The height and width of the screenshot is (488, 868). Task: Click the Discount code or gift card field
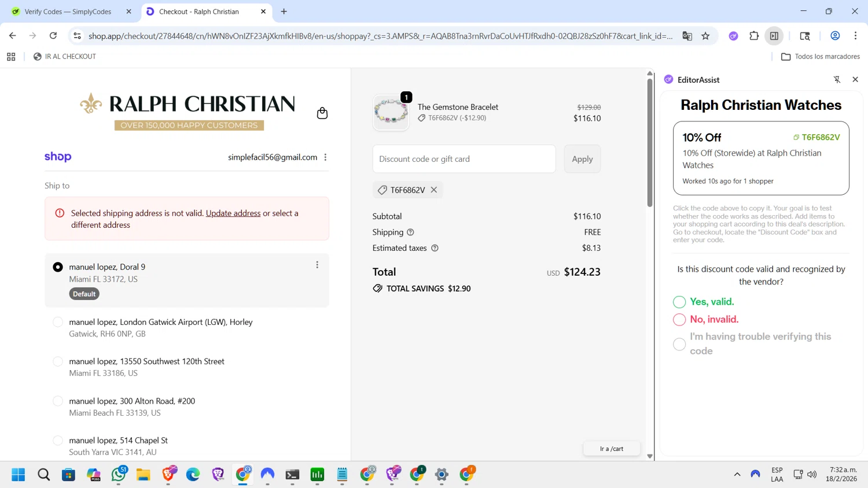pos(464,159)
